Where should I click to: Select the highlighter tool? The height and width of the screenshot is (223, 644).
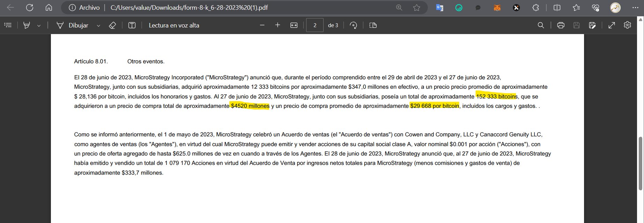[x=26, y=25]
